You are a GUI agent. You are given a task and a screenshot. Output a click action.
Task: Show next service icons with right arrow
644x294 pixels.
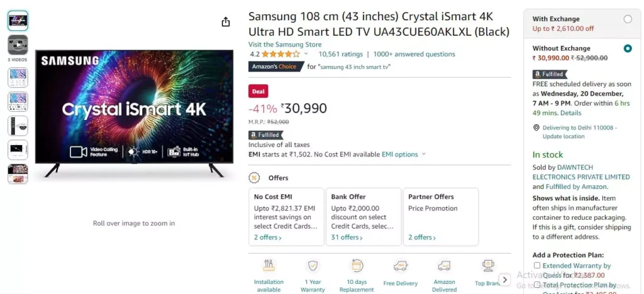tap(505, 280)
